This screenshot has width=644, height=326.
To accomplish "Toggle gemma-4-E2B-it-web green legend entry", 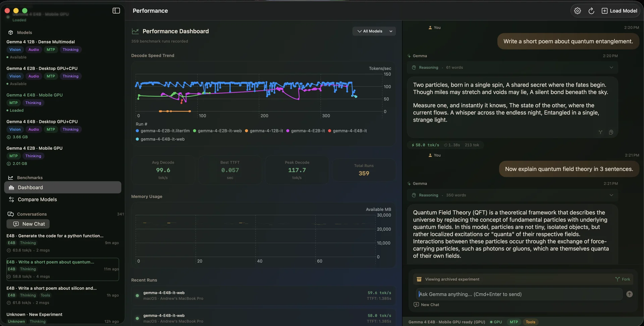I will pyautogui.click(x=217, y=131).
